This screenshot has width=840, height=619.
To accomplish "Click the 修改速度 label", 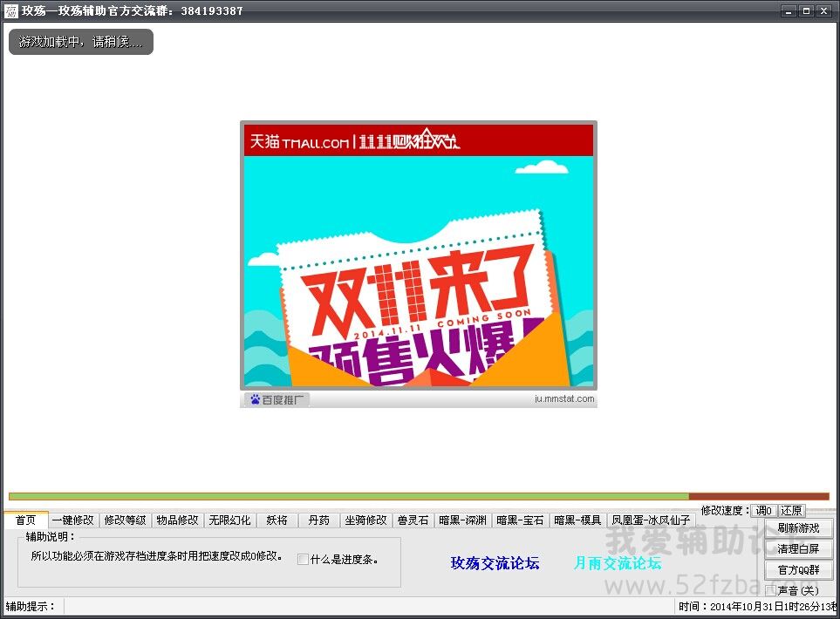I will pyautogui.click(x=725, y=511).
